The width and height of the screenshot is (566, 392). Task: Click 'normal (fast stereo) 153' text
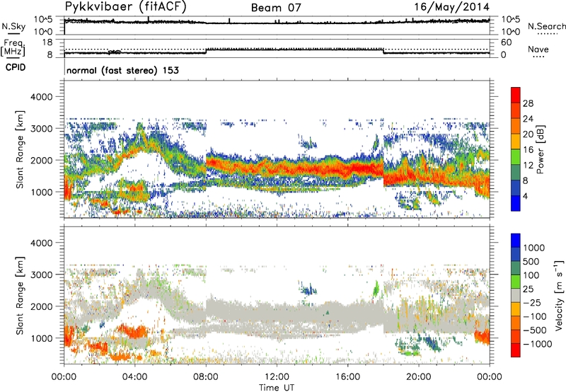(122, 70)
